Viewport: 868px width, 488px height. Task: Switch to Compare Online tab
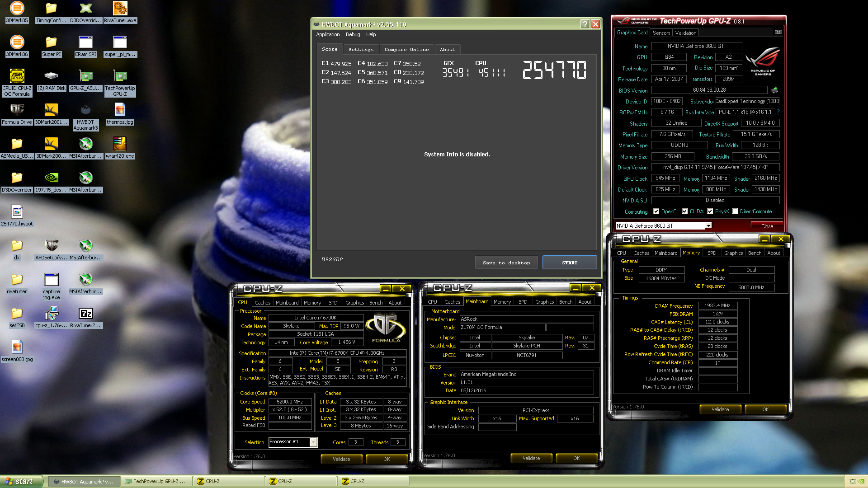click(406, 49)
